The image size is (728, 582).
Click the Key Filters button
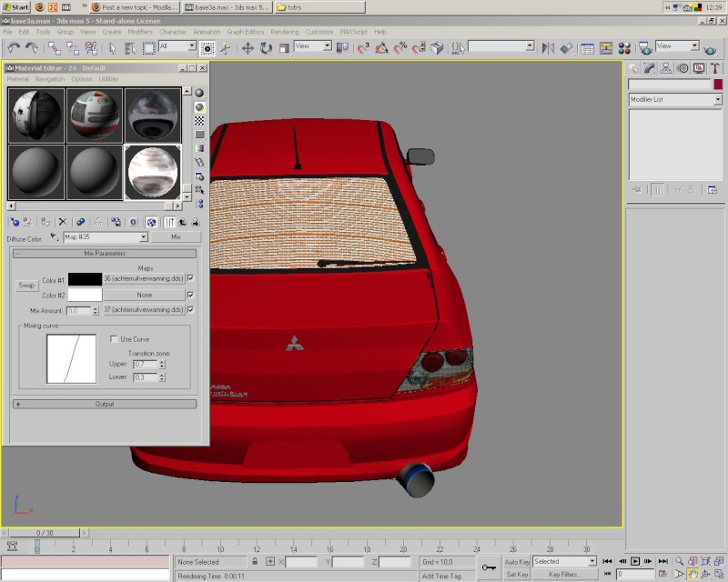click(564, 575)
